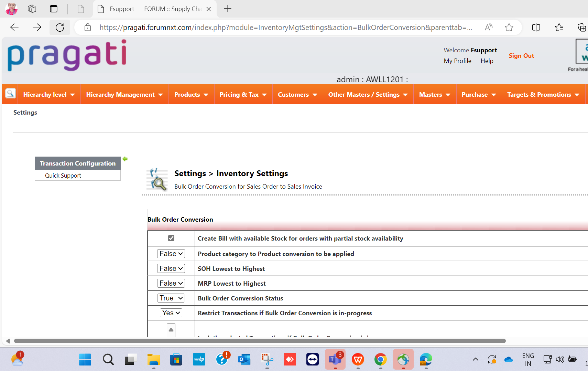This screenshot has width=588, height=371.
Task: Open SOH Lowest to Highest dropdown
Action: click(x=171, y=268)
